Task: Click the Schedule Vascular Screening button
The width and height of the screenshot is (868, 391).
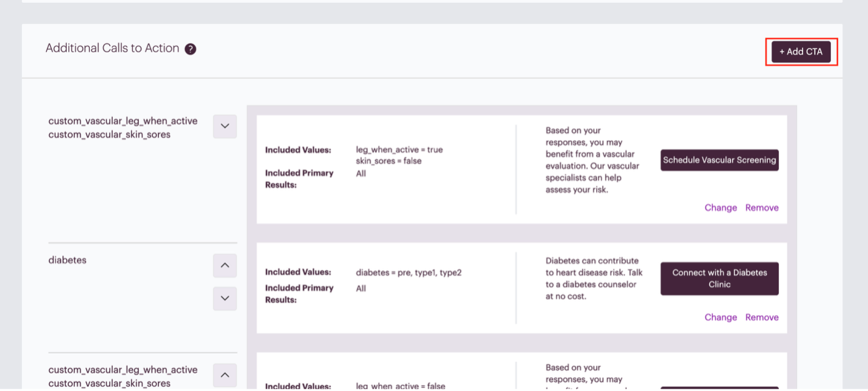Action: click(719, 160)
